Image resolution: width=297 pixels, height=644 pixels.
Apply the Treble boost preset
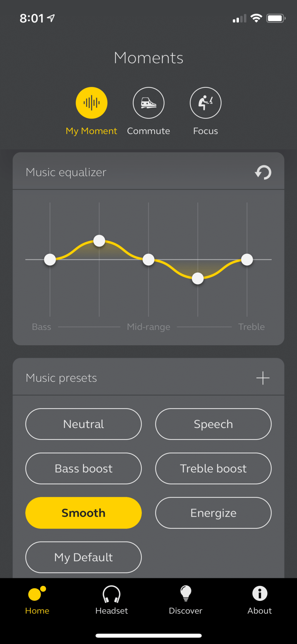tap(213, 469)
